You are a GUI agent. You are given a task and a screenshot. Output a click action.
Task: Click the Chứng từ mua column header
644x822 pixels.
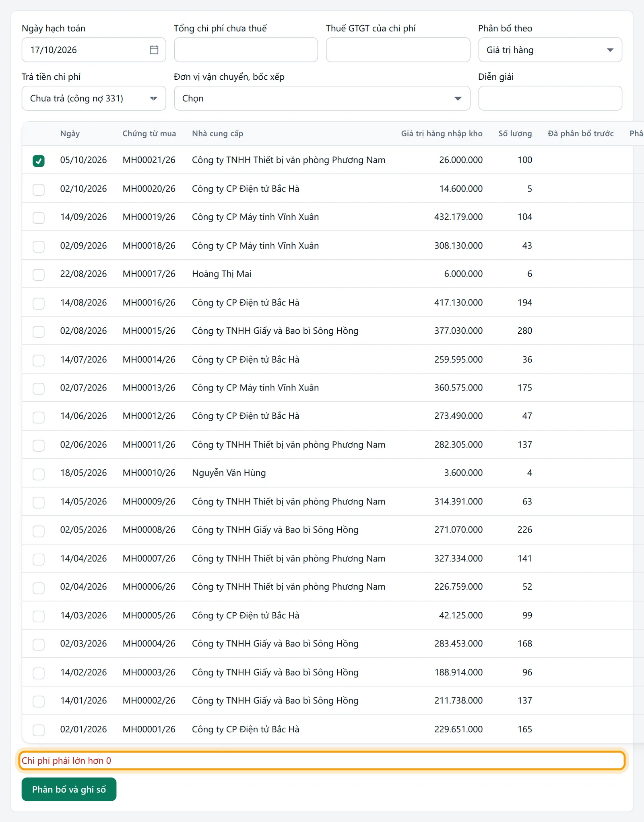[149, 134]
